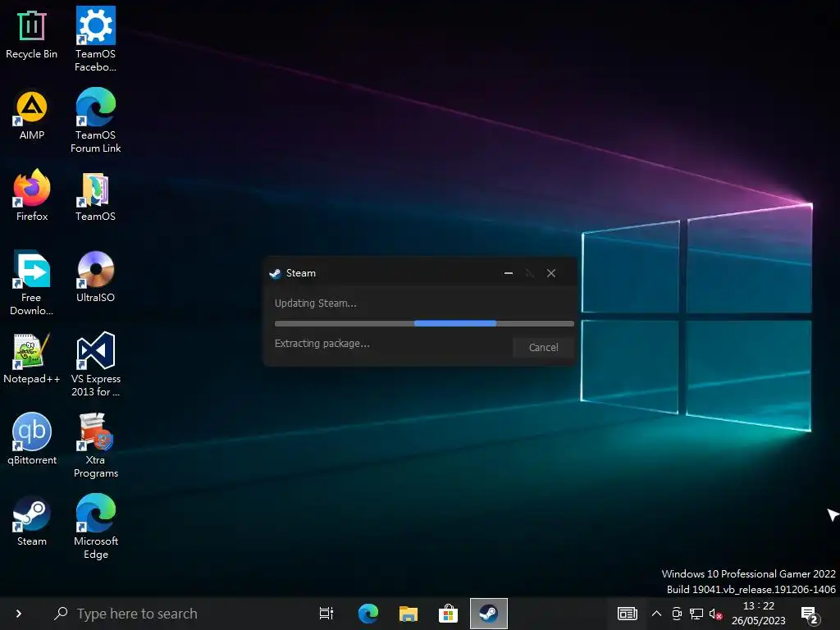This screenshot has height=630, width=840.
Task: Open the Xtra Programs shortcut
Action: pyautogui.click(x=95, y=445)
